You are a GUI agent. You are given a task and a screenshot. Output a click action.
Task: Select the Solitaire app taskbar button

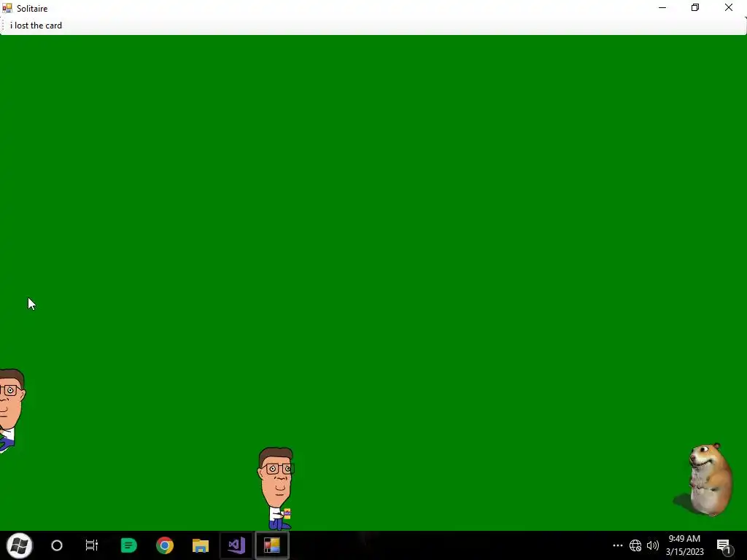272,545
